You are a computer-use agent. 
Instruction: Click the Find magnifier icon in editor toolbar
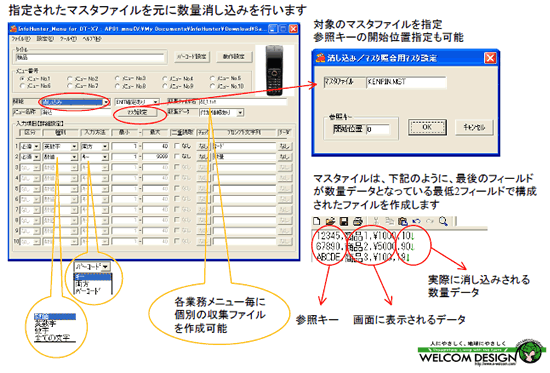443,221
